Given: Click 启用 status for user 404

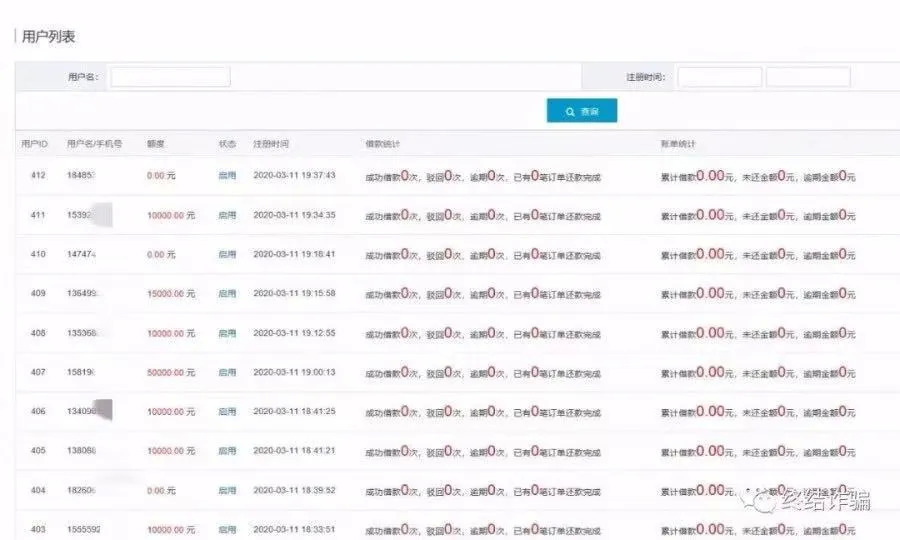Looking at the screenshot, I should tap(227, 491).
